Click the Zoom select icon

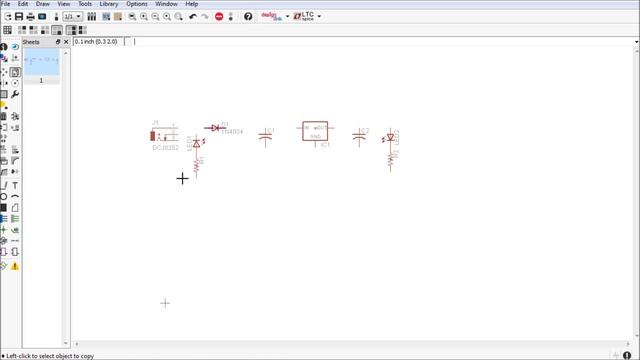click(178, 16)
